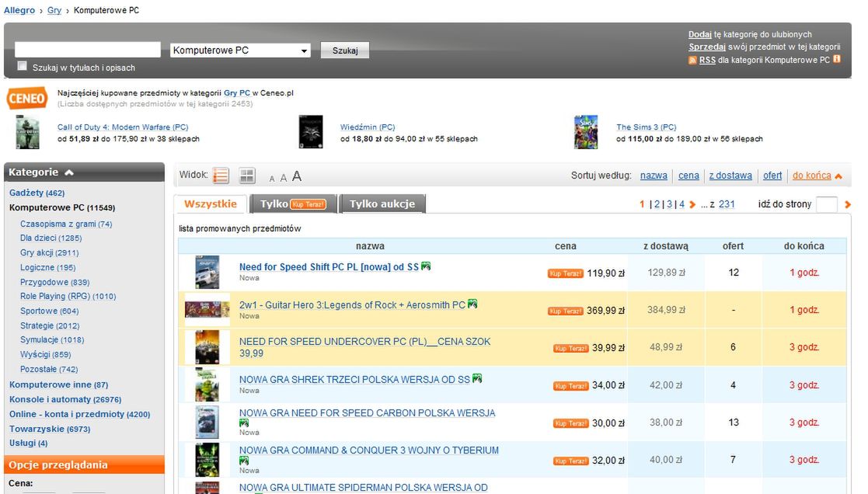
Task: Open Shrek Trzeci listing thumbnail
Action: (207, 384)
